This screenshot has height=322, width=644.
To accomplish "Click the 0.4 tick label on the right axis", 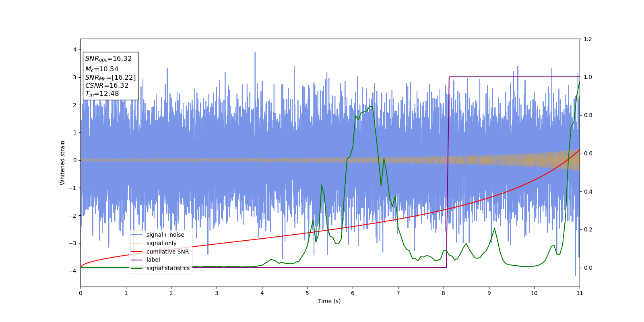I will click(x=588, y=192).
